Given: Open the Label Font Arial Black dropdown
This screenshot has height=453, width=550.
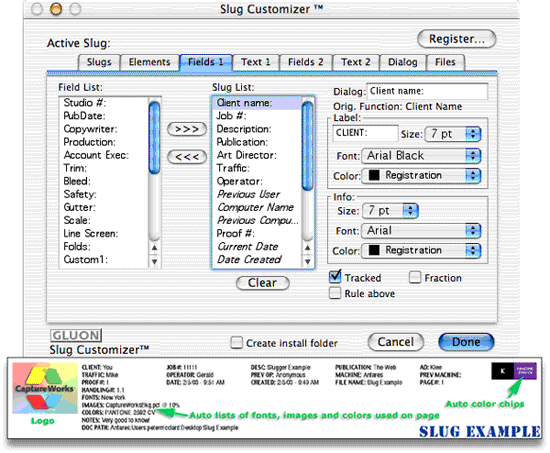Looking at the screenshot, I should [421, 156].
